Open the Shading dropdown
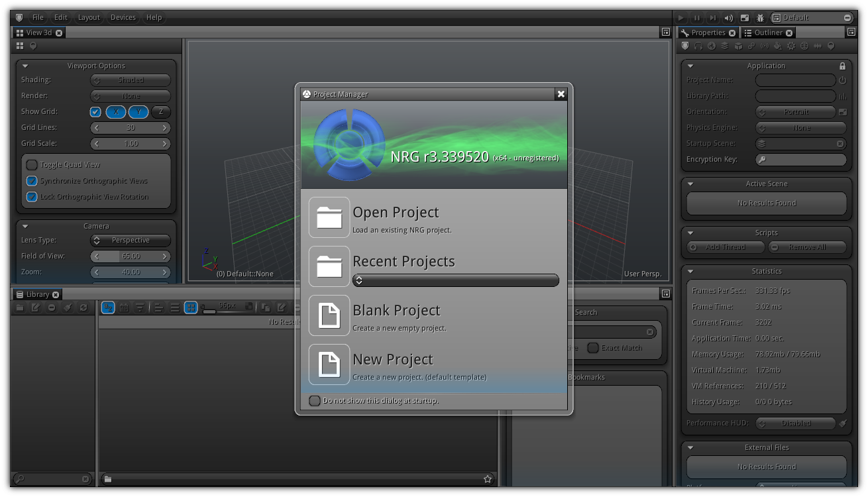Viewport: 868px width, 497px height. [131, 80]
